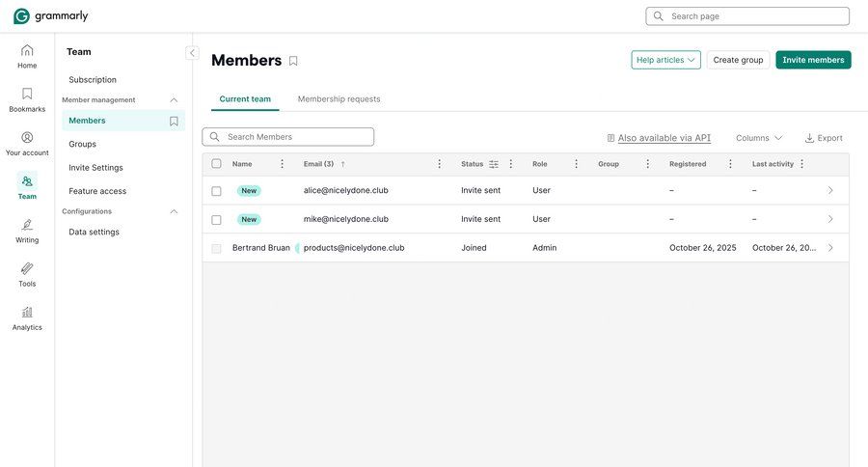Open Invite Settings in the Team menu
This screenshot has height=467, width=868.
95,168
